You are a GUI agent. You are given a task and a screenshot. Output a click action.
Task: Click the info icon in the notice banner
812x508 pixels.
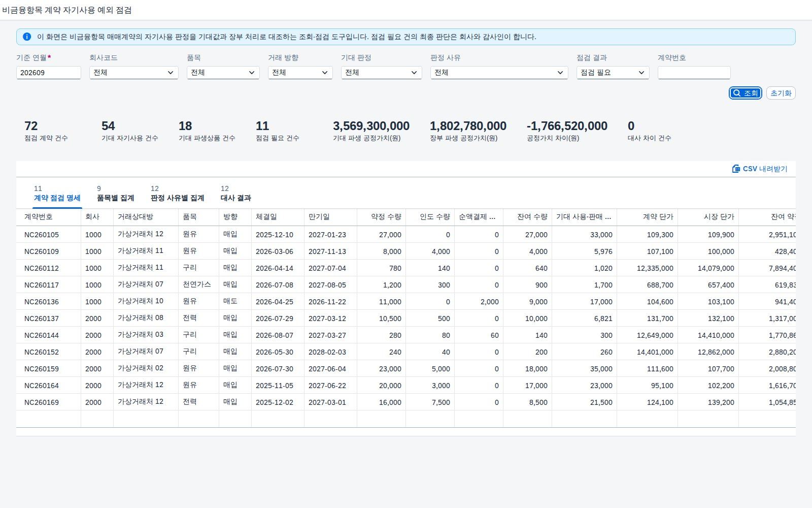click(27, 37)
